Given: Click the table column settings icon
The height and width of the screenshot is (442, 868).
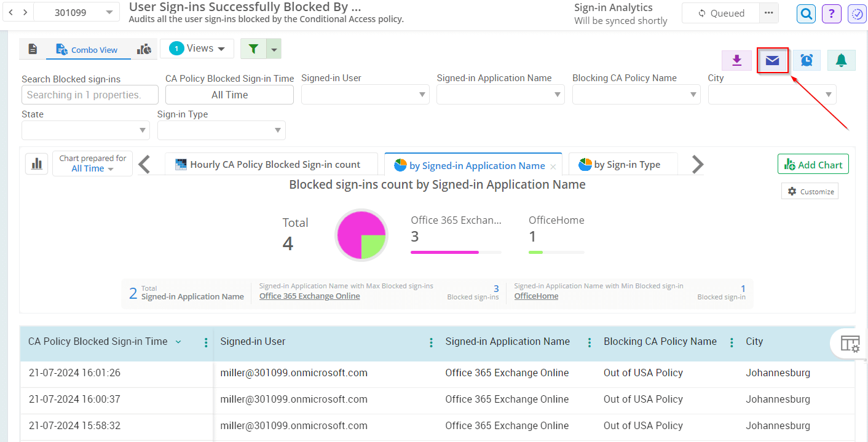Looking at the screenshot, I should (850, 344).
